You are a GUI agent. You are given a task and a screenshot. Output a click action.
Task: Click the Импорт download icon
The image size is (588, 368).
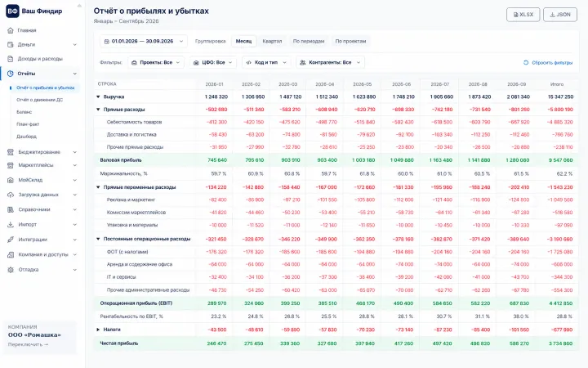tap(11, 225)
